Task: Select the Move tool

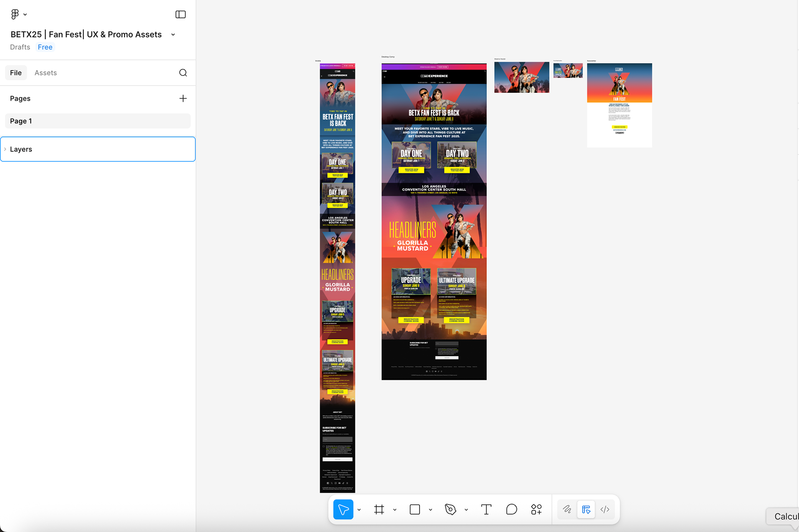Action: (343, 509)
